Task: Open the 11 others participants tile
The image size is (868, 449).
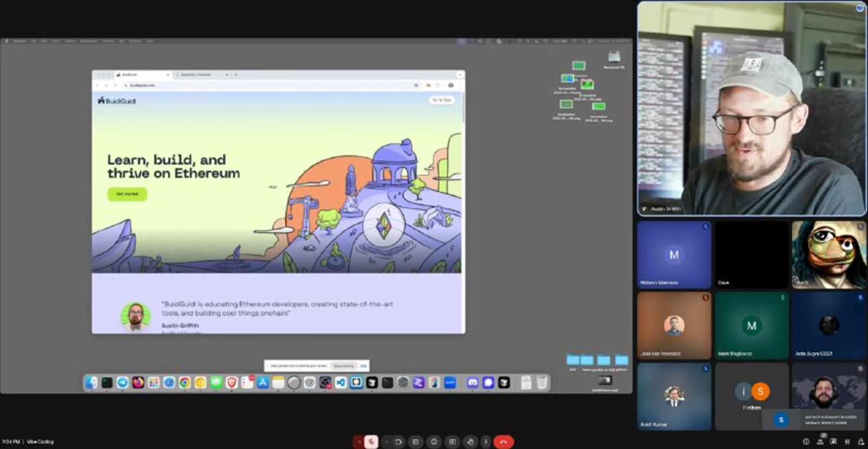Action: (751, 396)
